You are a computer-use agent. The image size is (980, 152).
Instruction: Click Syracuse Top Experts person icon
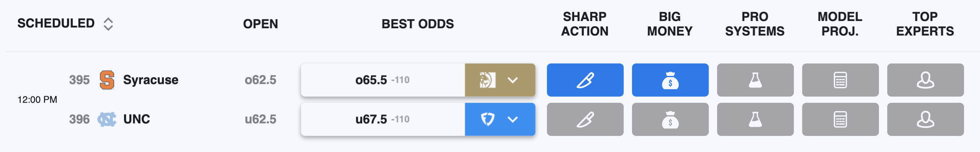[x=925, y=80]
